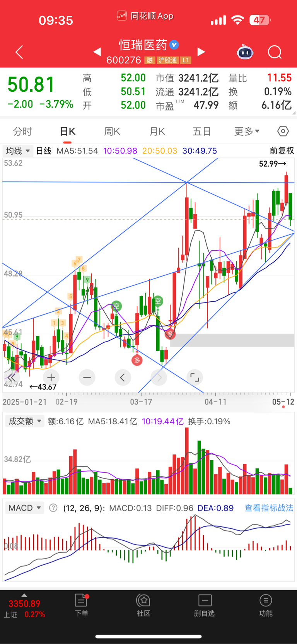The width and height of the screenshot is (297, 644).
Task: Tap the 换手:0.19% label
Action: click(x=209, y=421)
